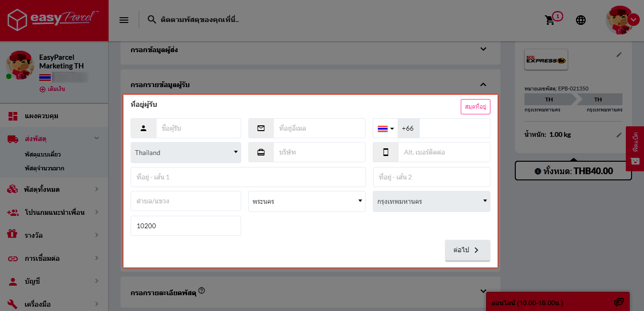Click the briefcase icon beside บริษัท
Viewport: 644px width, 311px height.
(261, 152)
